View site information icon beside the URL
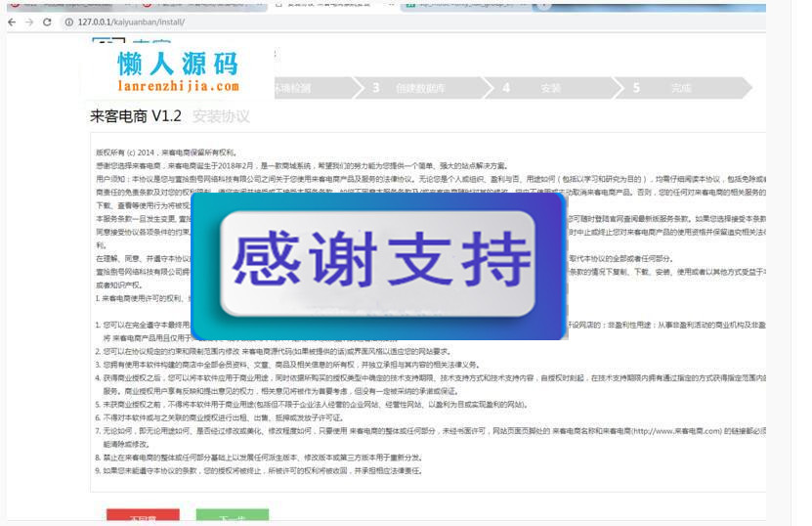The height and width of the screenshot is (526, 812). (68, 22)
